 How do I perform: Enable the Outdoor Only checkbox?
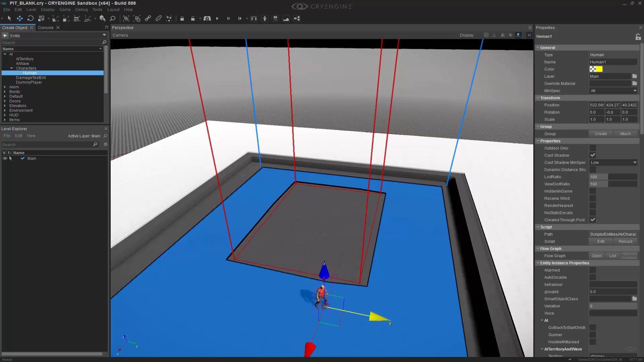point(593,148)
